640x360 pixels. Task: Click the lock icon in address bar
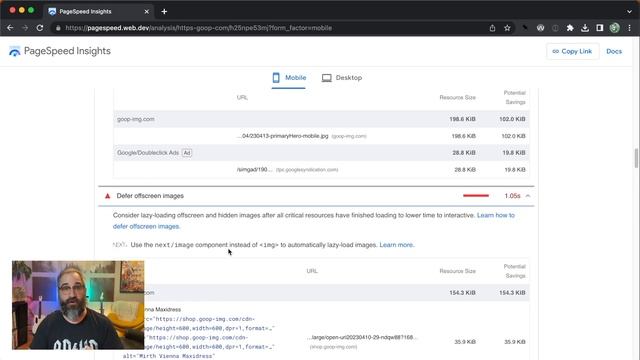pyautogui.click(x=58, y=28)
